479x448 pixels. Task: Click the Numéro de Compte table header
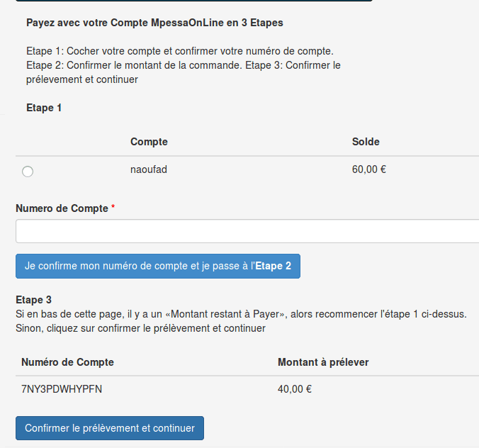coord(67,362)
